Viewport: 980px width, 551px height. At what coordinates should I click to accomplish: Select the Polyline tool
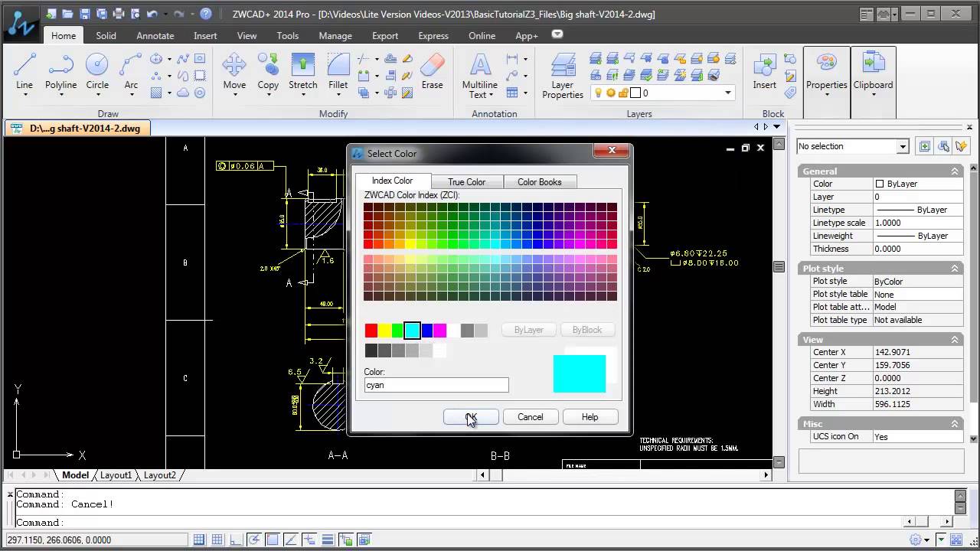click(x=60, y=70)
